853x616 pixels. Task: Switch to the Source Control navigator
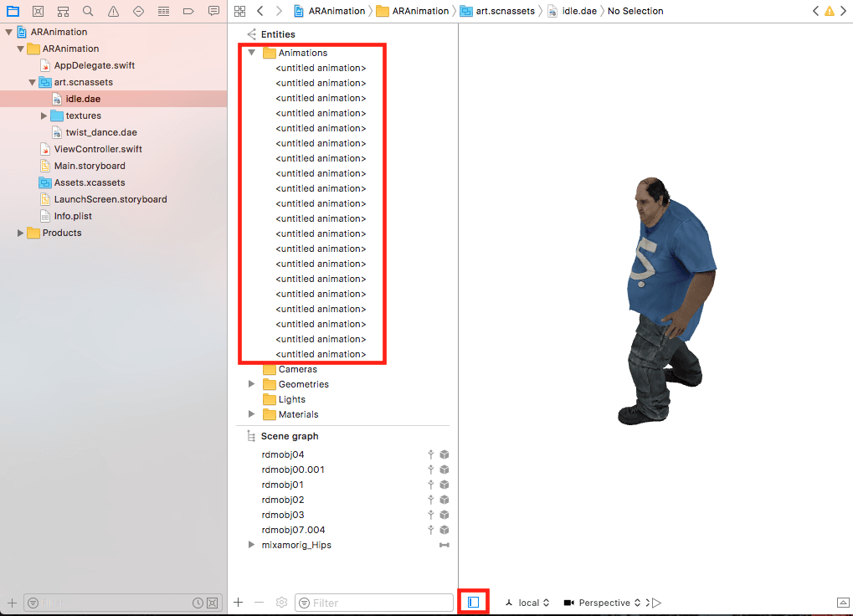pyautogui.click(x=38, y=11)
